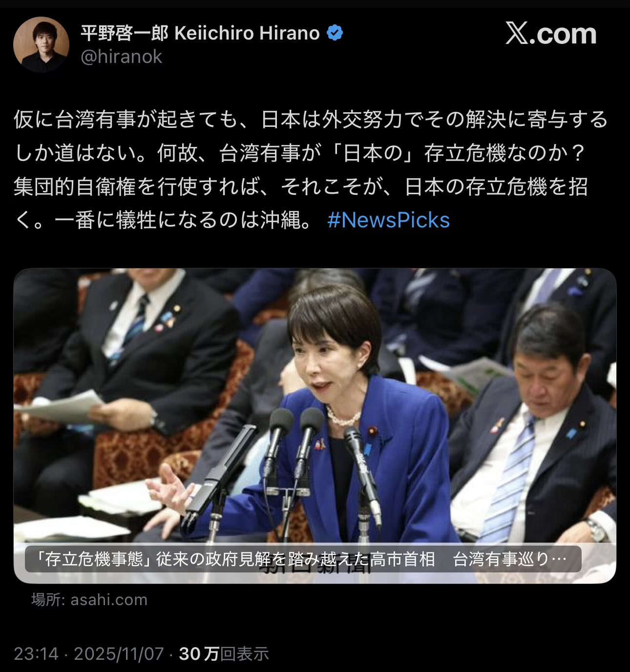Click the article headline 「存立危機事態」 caption

[x=303, y=559]
